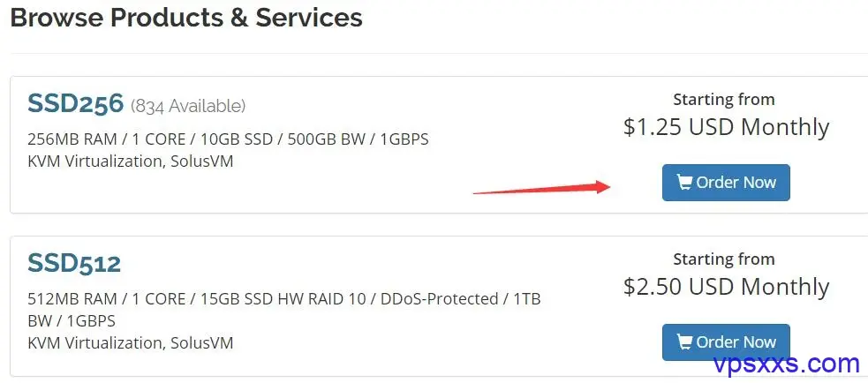Viewport: 868px width, 383px height.
Task: Select the $2.50 USD Monthly price
Action: (726, 287)
